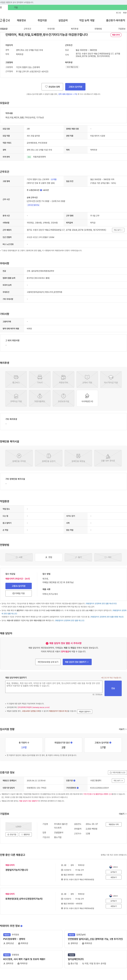Open the 토목반장 job posting
This screenshot has width=127, height=980.
pyautogui.click(x=24, y=899)
